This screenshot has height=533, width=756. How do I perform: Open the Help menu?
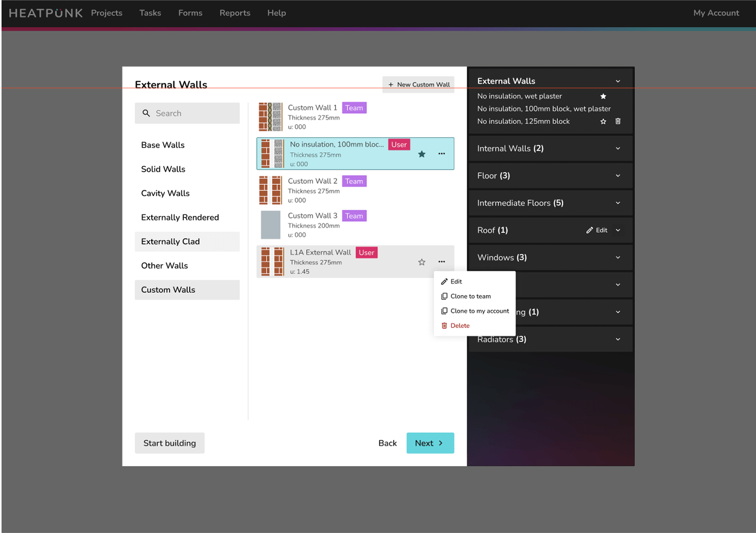tap(276, 13)
